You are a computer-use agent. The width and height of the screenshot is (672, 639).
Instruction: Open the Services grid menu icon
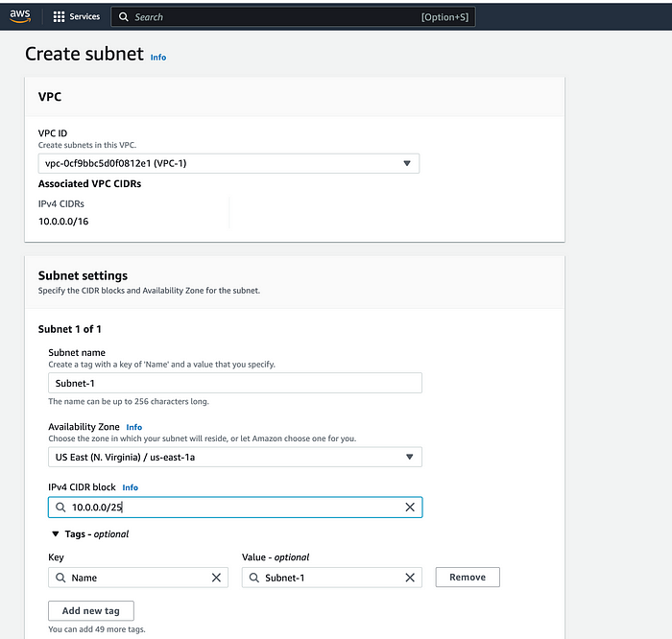[x=59, y=16]
